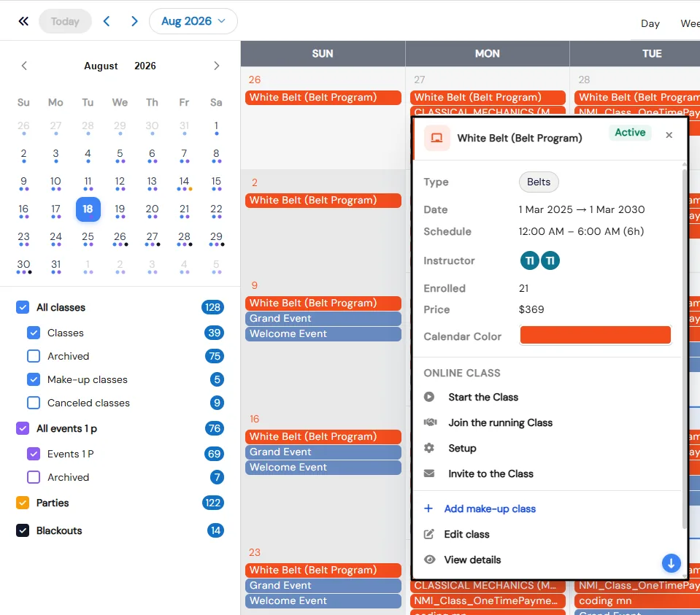This screenshot has height=615, width=700.
Task: Click the 122 count badge for Parties
Action: pyautogui.click(x=212, y=503)
